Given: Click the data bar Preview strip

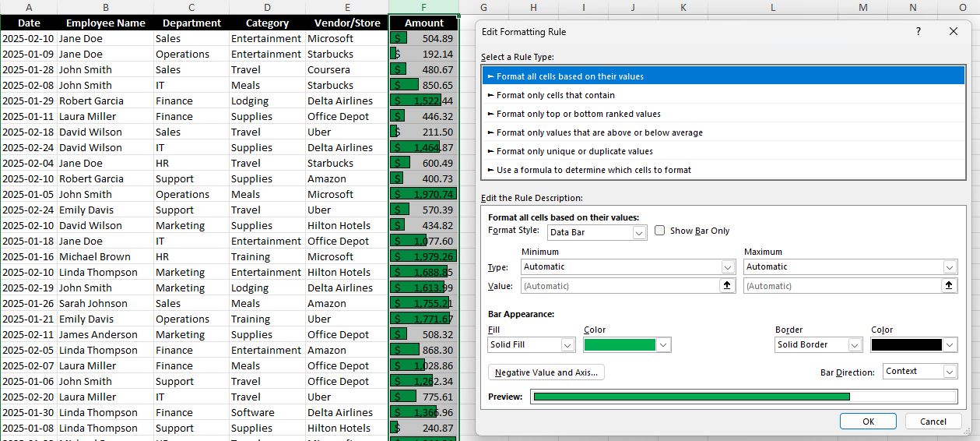Looking at the screenshot, I should click(743, 397).
